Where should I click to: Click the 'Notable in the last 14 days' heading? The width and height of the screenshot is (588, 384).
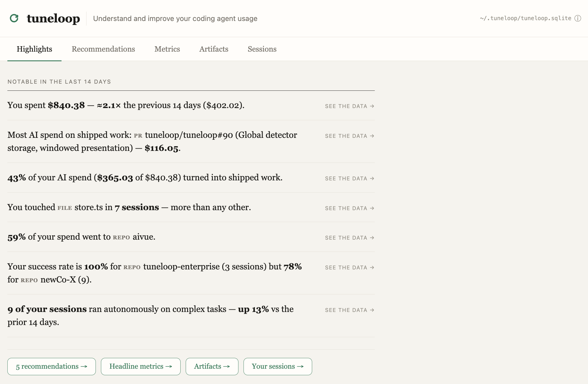[x=59, y=82]
